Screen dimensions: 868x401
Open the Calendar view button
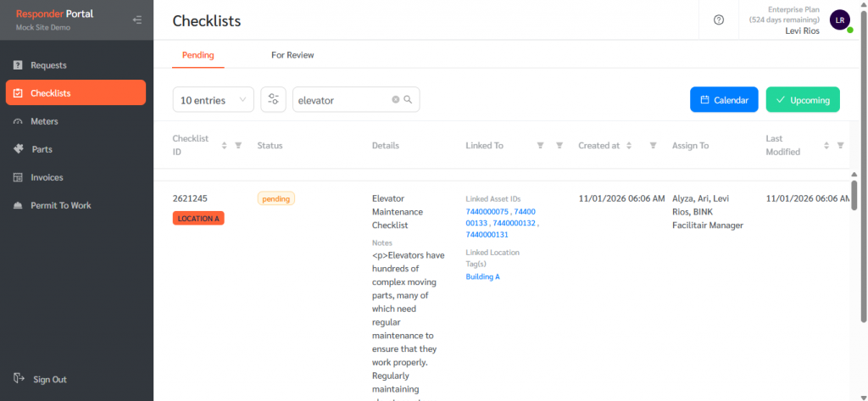[723, 100]
